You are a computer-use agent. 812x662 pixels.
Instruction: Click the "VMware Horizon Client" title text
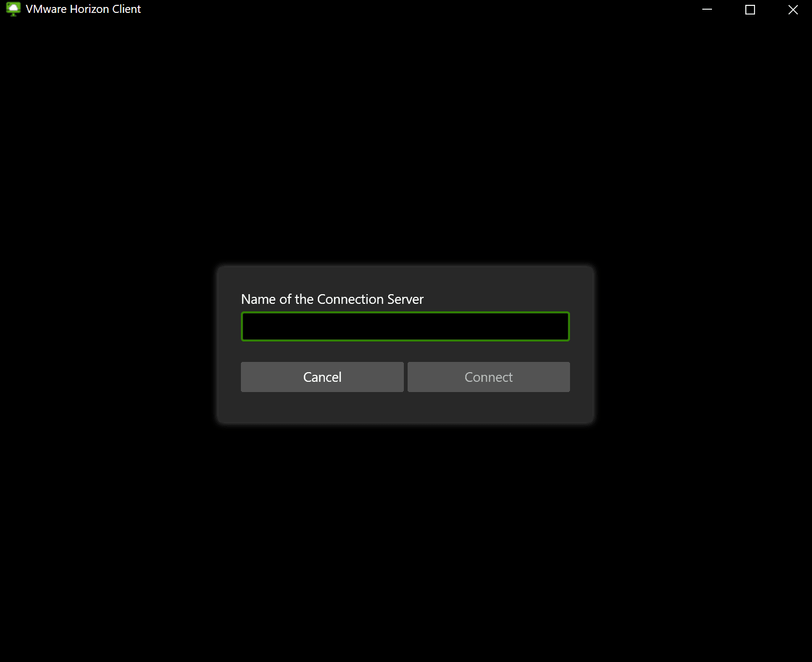pyautogui.click(x=83, y=9)
